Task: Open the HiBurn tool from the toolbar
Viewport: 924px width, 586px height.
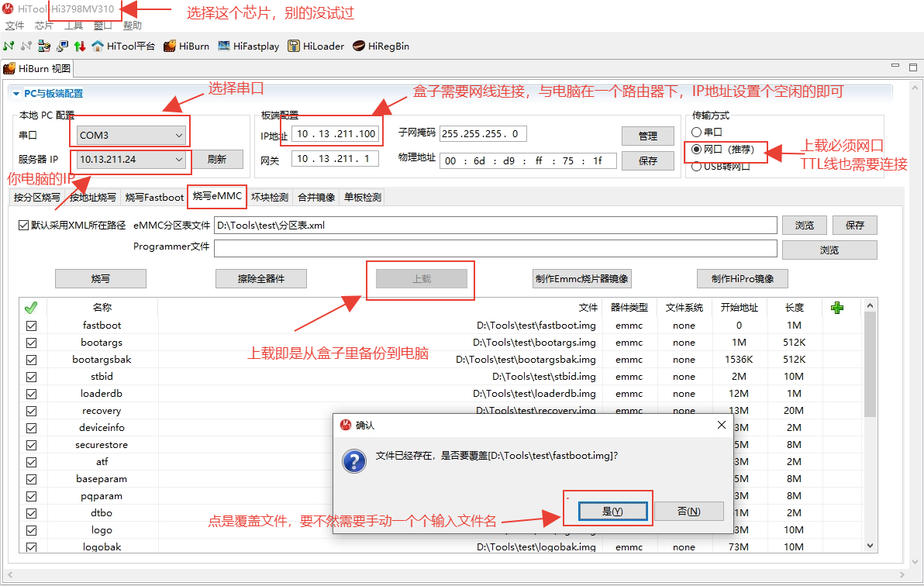Action: click(186, 46)
